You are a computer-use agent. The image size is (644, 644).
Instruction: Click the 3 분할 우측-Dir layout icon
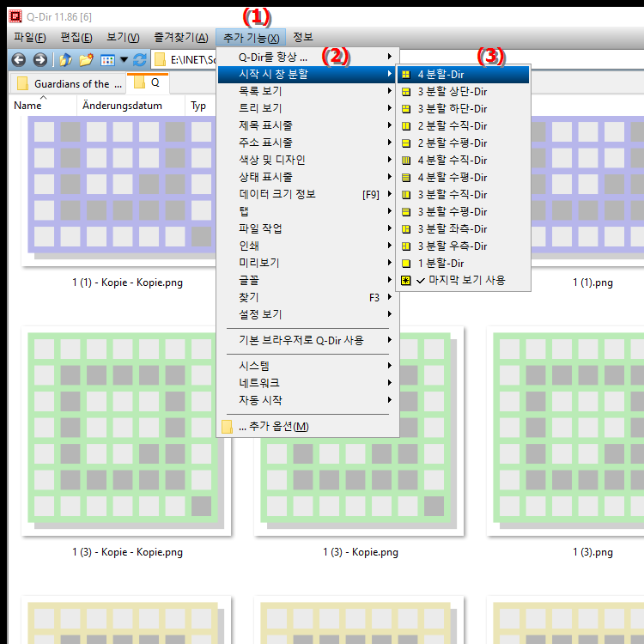tap(406, 246)
